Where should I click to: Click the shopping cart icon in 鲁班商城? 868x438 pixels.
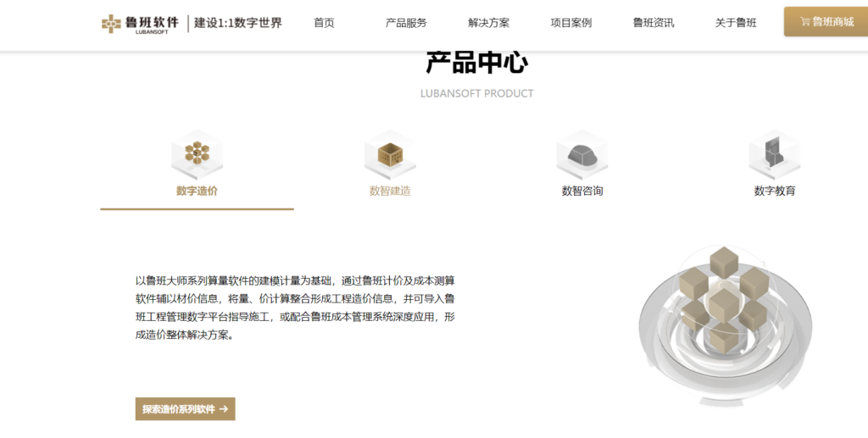[x=805, y=21]
